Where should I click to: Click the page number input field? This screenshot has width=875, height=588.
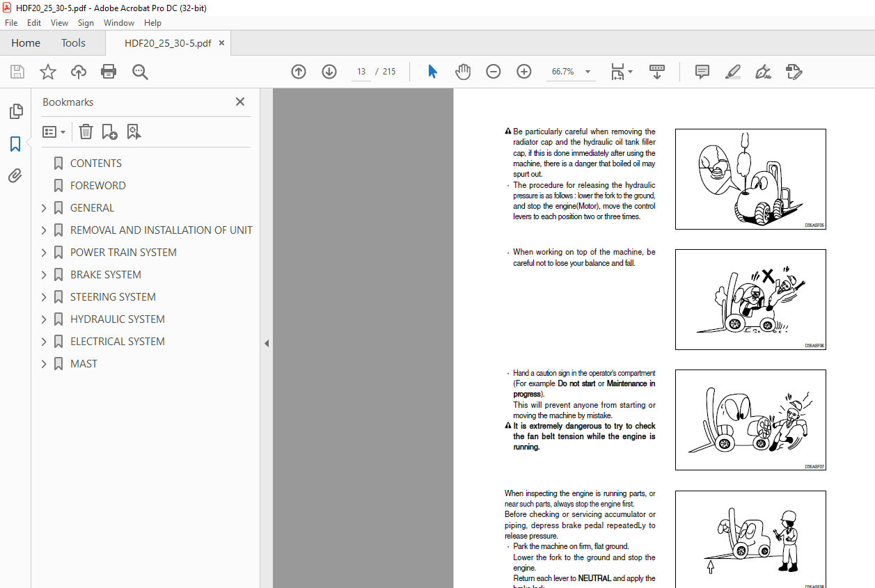coord(361,72)
